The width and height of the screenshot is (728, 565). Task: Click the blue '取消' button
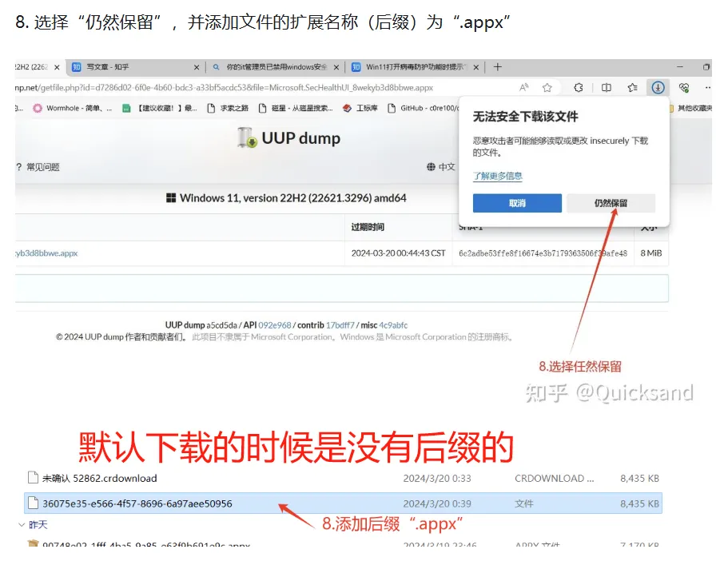click(x=517, y=203)
